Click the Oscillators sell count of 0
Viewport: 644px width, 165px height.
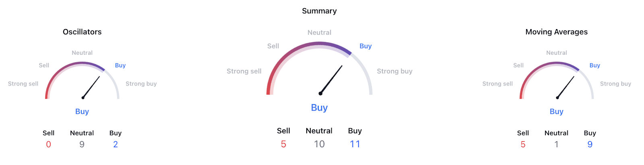48,144
